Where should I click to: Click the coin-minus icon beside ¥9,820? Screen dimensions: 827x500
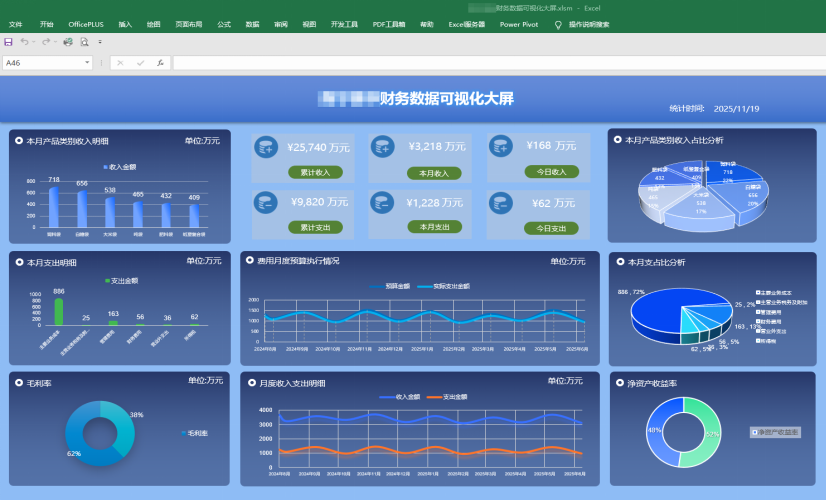point(266,204)
